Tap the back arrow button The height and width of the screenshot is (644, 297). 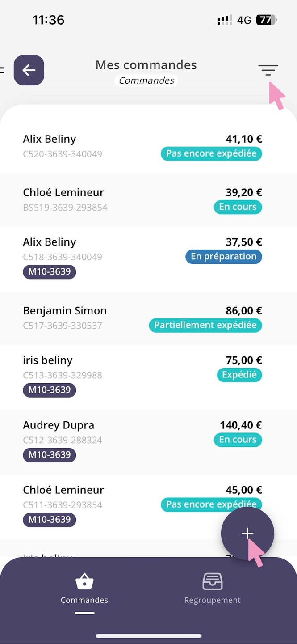[29, 70]
